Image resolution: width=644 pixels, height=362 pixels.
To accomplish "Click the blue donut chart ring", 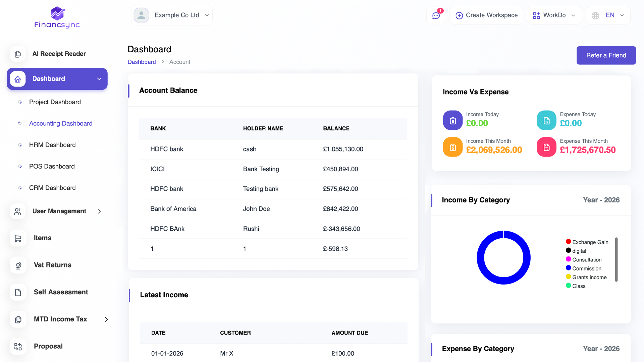I will click(480, 258).
